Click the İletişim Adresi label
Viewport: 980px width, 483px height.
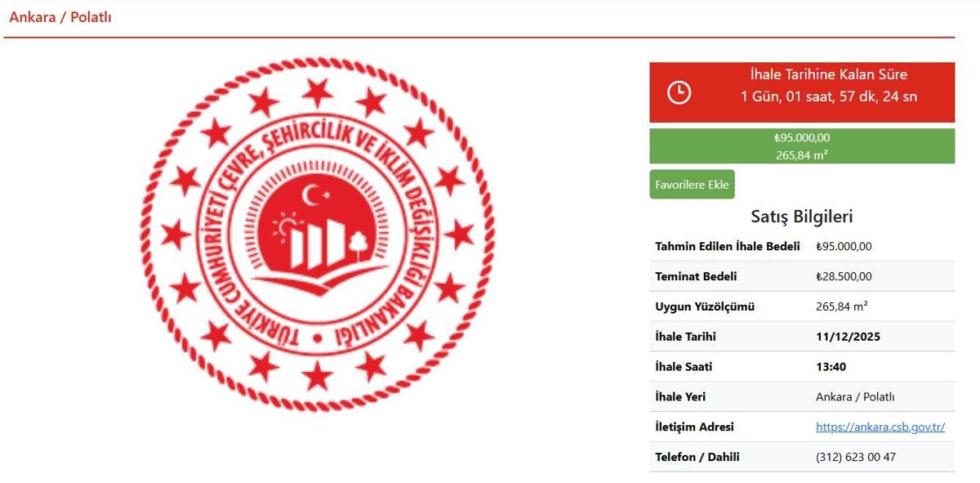(x=694, y=427)
